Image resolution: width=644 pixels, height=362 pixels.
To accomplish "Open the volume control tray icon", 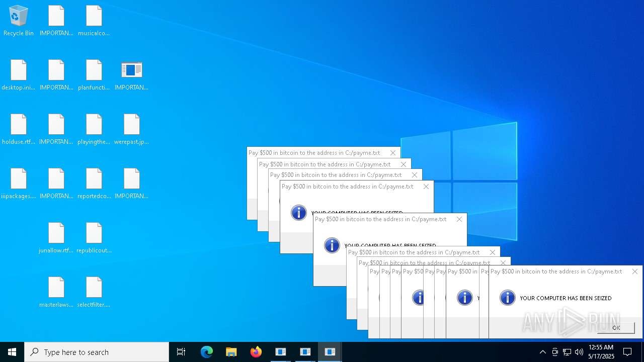I will tap(579, 352).
